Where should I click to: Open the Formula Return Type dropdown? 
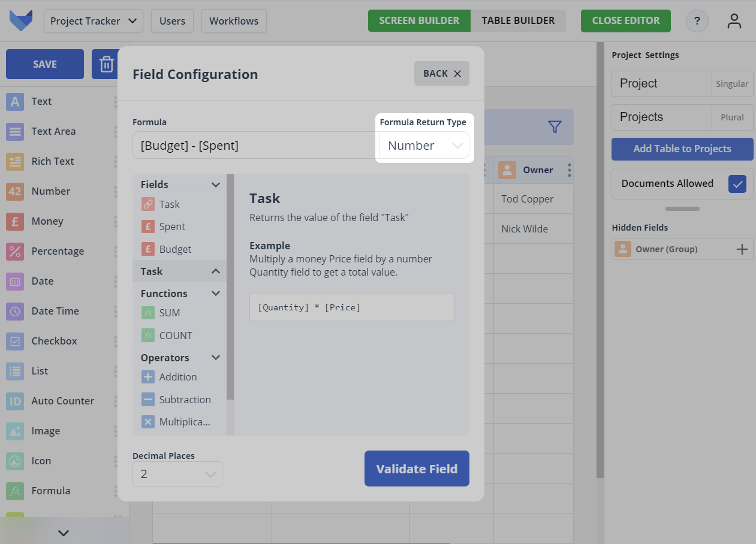coord(424,145)
